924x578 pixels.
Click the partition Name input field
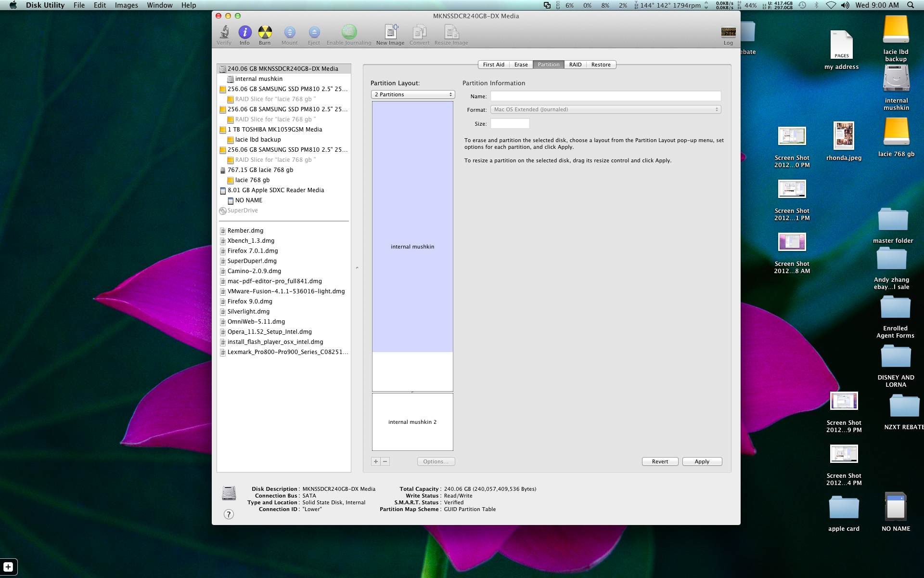coord(605,96)
